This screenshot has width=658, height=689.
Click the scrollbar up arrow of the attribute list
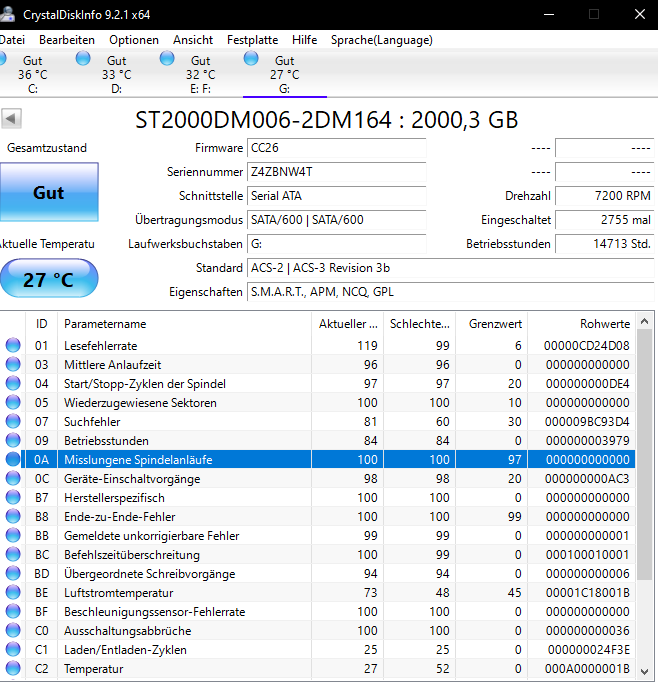[x=644, y=321]
